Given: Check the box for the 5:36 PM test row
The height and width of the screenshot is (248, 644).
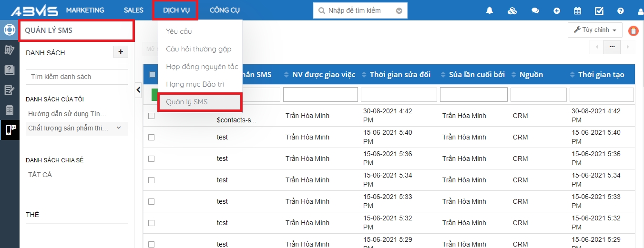Looking at the screenshot, I should pyautogui.click(x=152, y=159).
